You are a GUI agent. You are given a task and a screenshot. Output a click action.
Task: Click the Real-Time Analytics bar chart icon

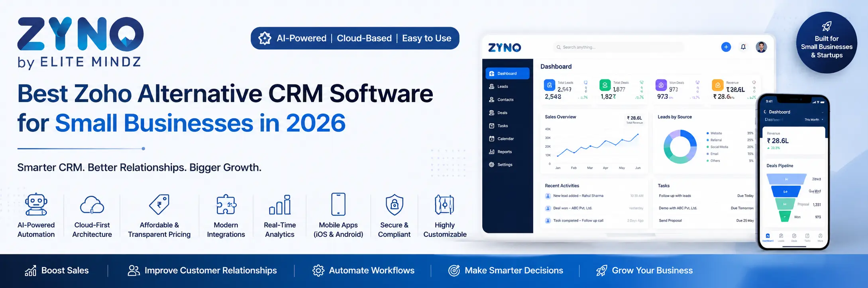point(280,205)
